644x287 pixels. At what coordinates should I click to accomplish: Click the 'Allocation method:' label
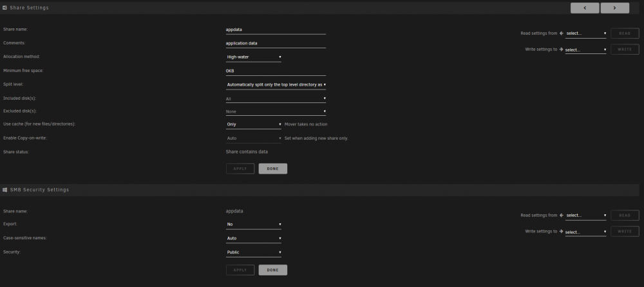pos(22,57)
